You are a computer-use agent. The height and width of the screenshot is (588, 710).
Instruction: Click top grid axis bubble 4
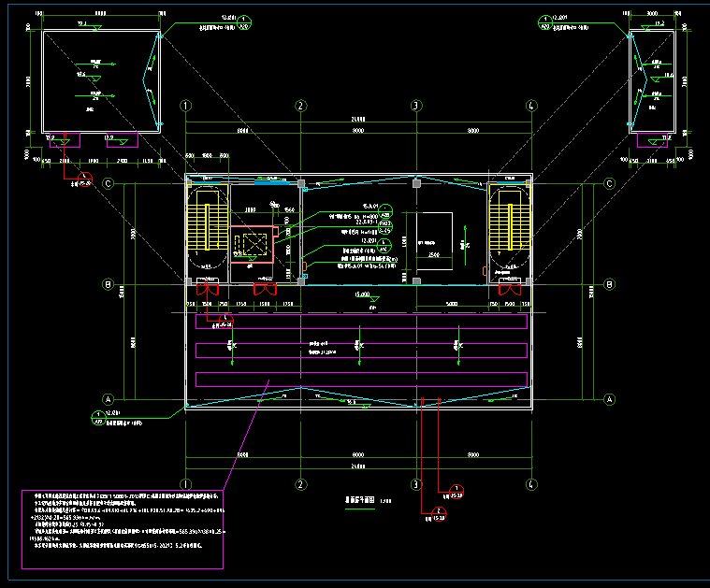(530, 106)
